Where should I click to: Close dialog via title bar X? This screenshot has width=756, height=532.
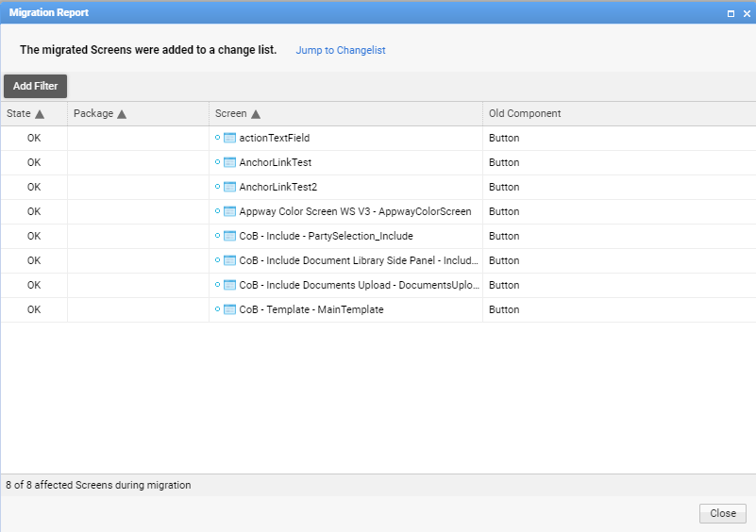coord(747,14)
